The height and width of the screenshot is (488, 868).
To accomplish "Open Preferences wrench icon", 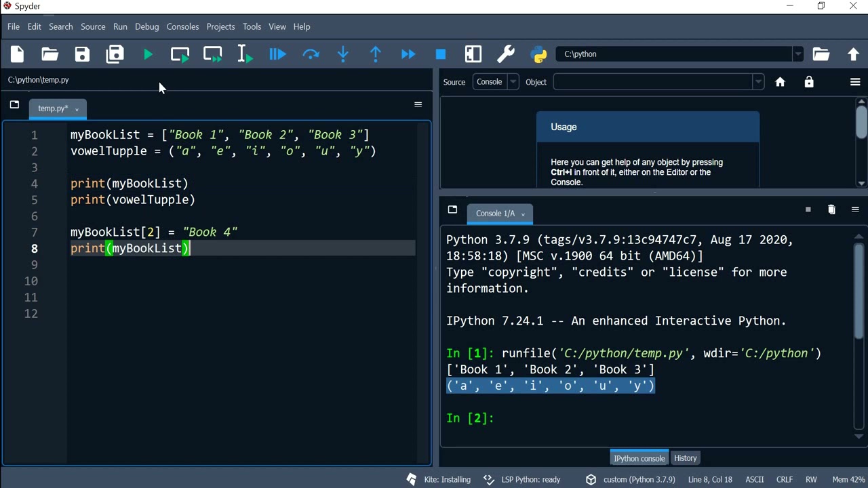I will point(506,54).
